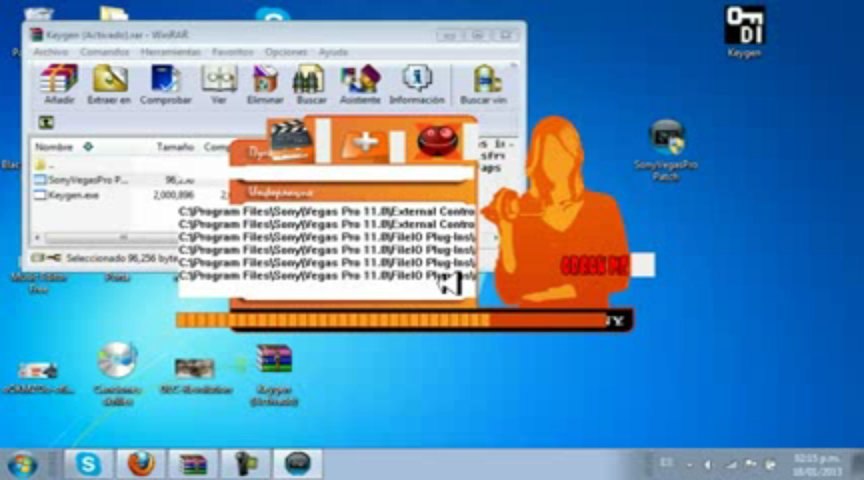Click the clapperboard icon in the patcher

point(290,140)
